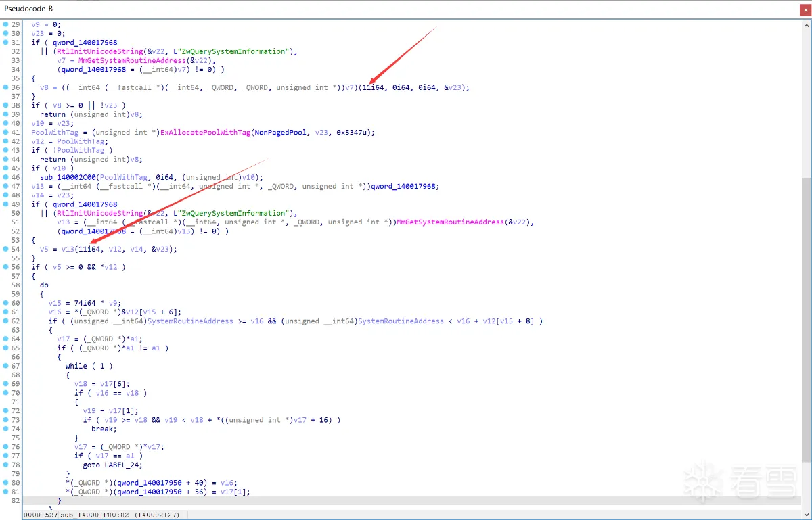The height and width of the screenshot is (520, 812).
Task: Click the scrollbar up arrow
Action: tap(805, 24)
